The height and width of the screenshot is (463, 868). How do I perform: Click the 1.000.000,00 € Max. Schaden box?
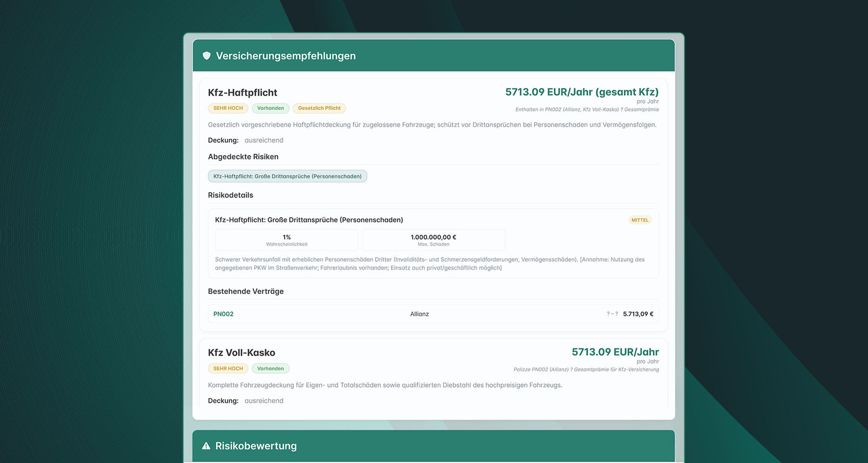pyautogui.click(x=433, y=240)
